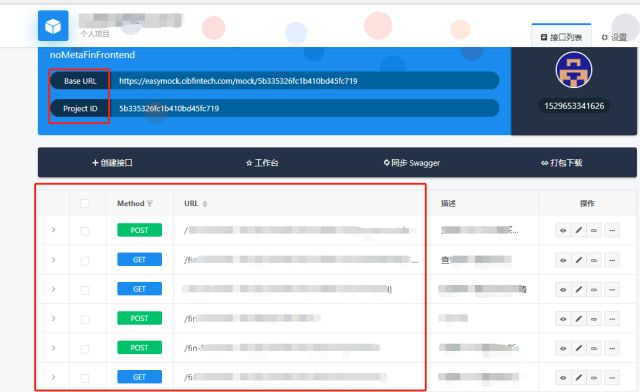
Task: Open more actions for fourth row POST
Action: coord(612,319)
